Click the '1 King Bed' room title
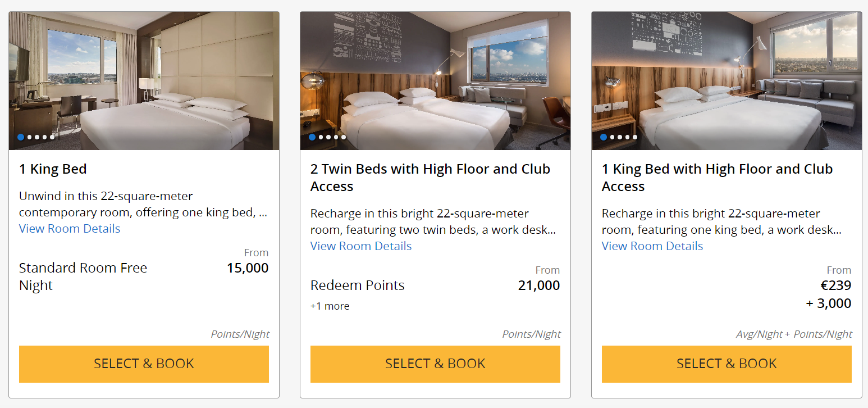The image size is (868, 408). (53, 169)
